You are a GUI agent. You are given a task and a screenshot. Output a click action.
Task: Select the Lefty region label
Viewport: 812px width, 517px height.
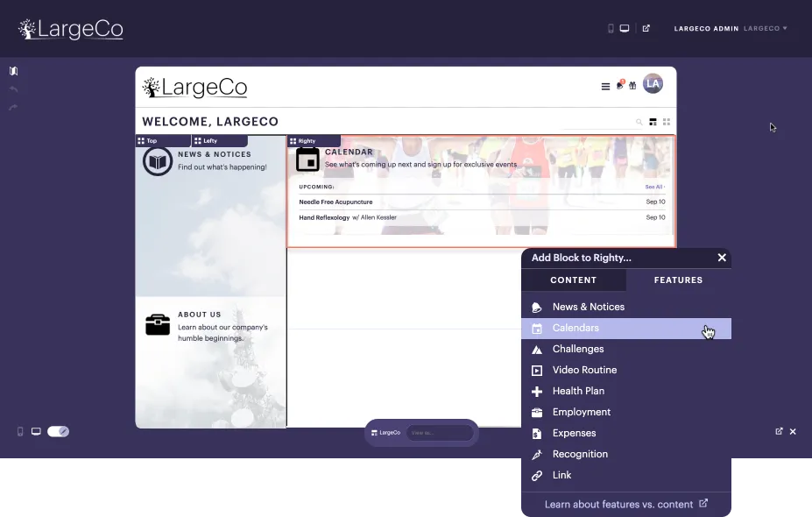coord(220,141)
